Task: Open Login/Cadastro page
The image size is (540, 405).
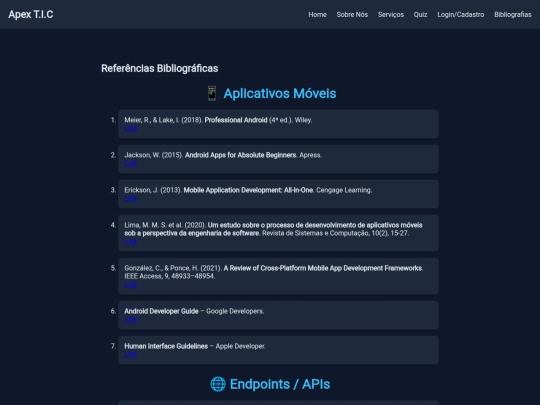Action: click(x=460, y=14)
